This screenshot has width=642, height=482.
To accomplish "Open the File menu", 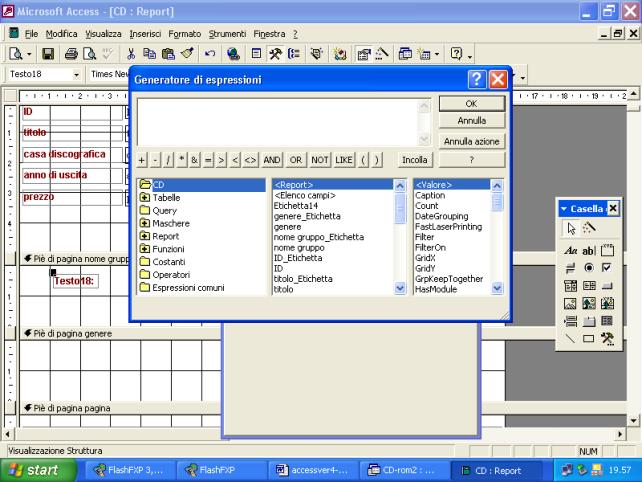I will click(x=31, y=34).
